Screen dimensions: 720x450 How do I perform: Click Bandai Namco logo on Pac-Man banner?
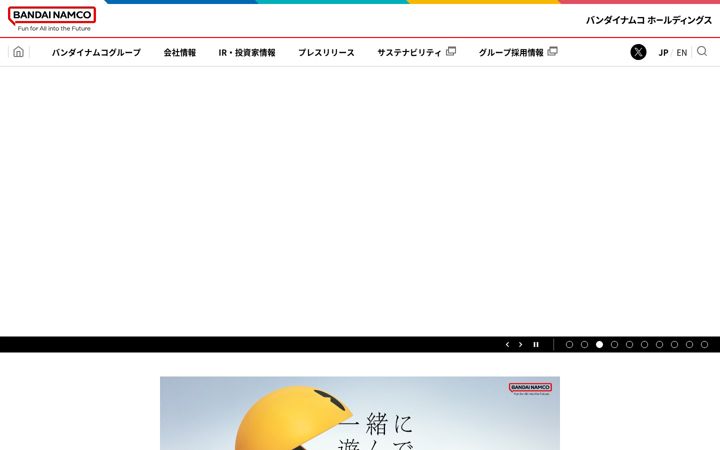(530, 388)
